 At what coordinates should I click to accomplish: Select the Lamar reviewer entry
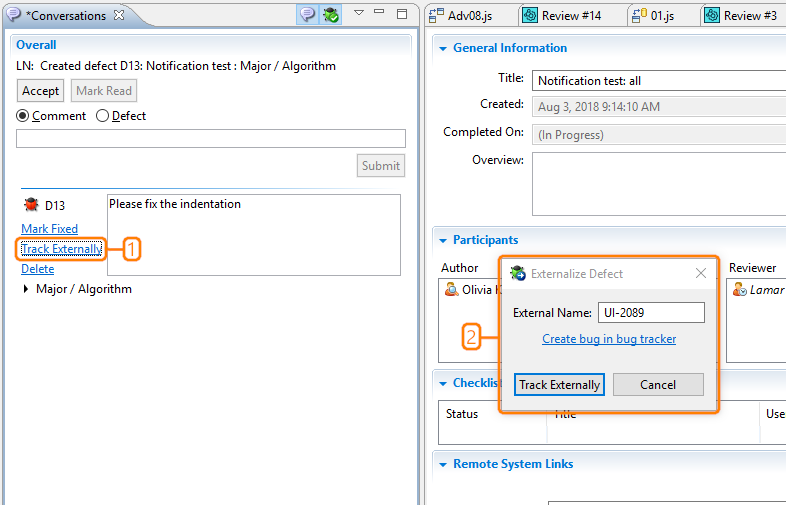pos(759,290)
